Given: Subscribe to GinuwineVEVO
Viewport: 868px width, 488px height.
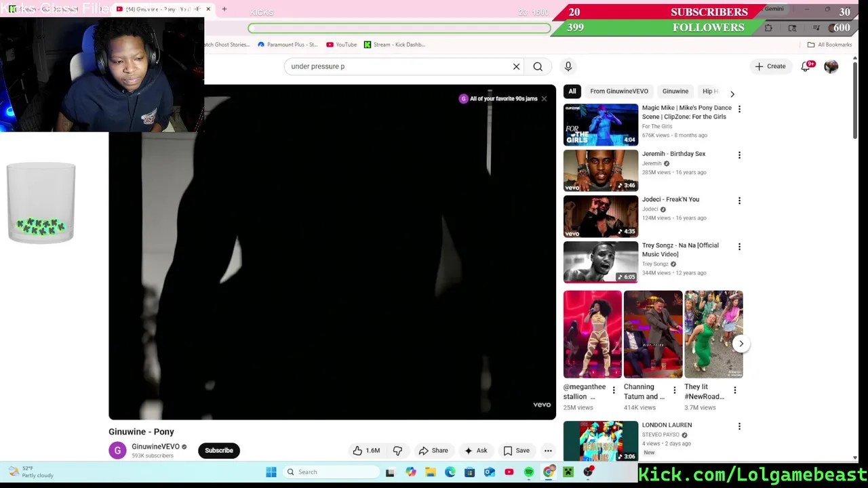Looking at the screenshot, I should [x=219, y=451].
